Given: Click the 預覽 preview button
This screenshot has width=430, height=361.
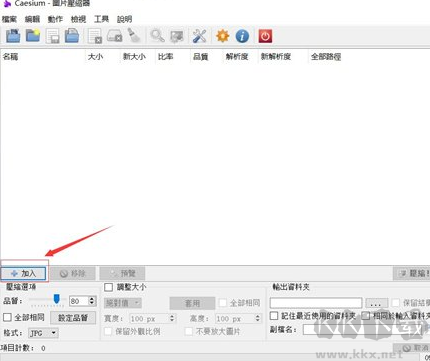Looking at the screenshot, I should (122, 274).
